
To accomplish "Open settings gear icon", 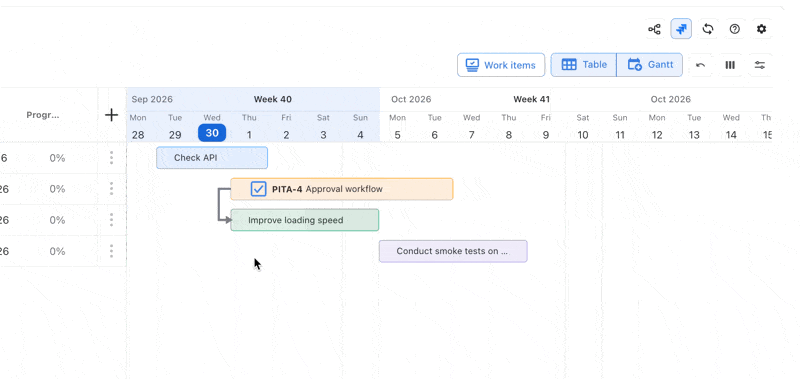I will coord(761,29).
